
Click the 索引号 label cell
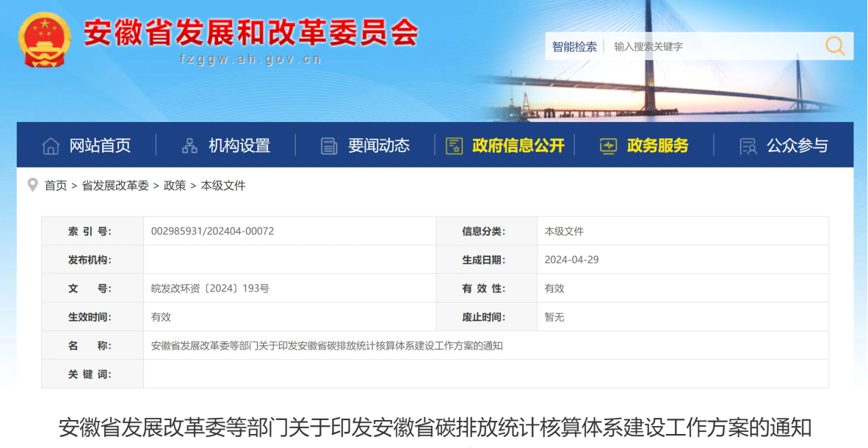(x=93, y=231)
